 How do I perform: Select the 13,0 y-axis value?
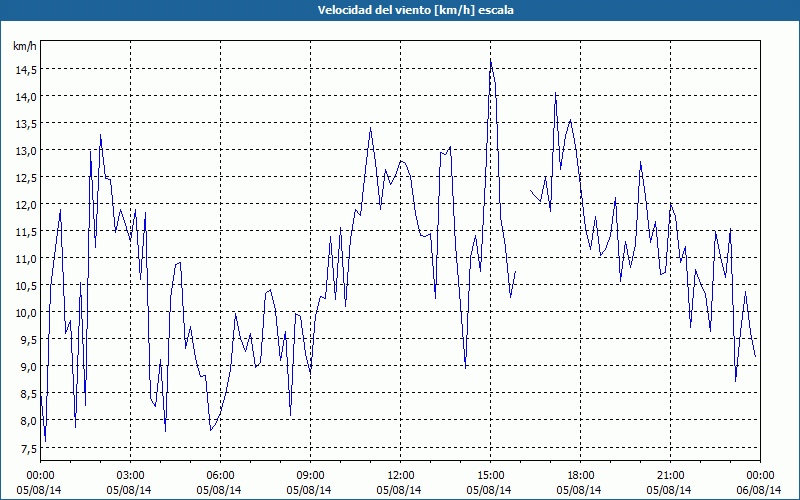[26, 151]
